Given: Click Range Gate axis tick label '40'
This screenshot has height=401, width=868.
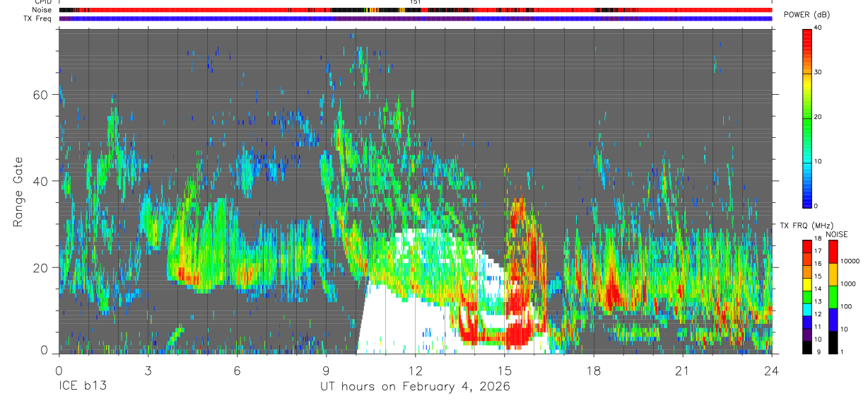Looking at the screenshot, I should point(41,181).
